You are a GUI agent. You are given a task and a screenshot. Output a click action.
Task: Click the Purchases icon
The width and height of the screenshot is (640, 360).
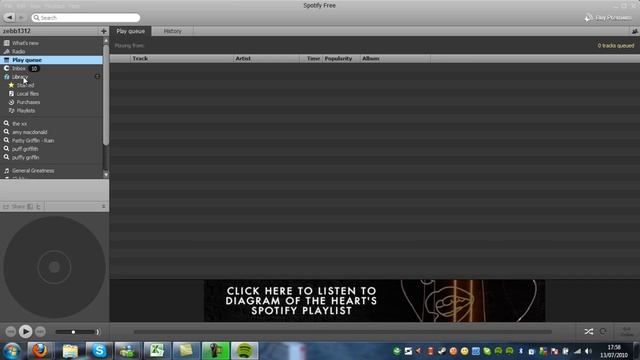tap(11, 102)
